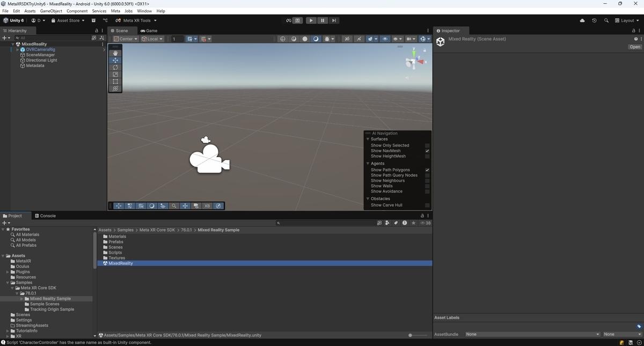
Task: Expand the OVRCameraRig hierarchy item
Action: pyautogui.click(x=18, y=49)
